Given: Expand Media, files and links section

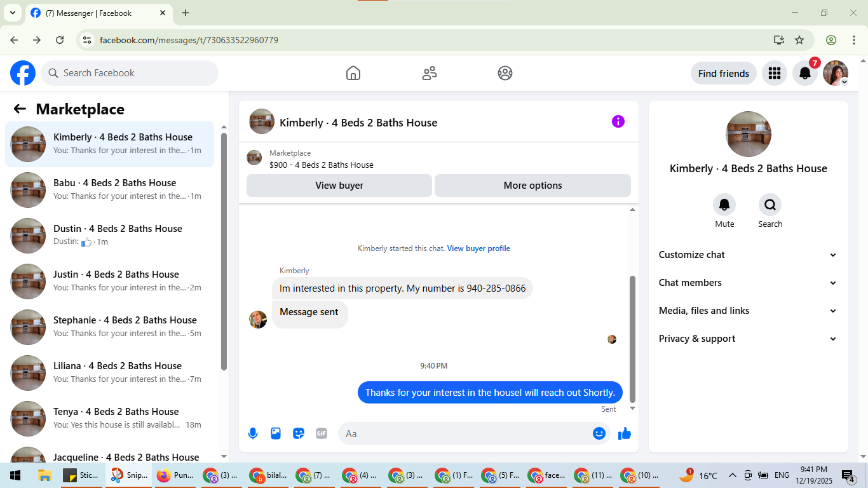Looking at the screenshot, I should [x=748, y=311].
